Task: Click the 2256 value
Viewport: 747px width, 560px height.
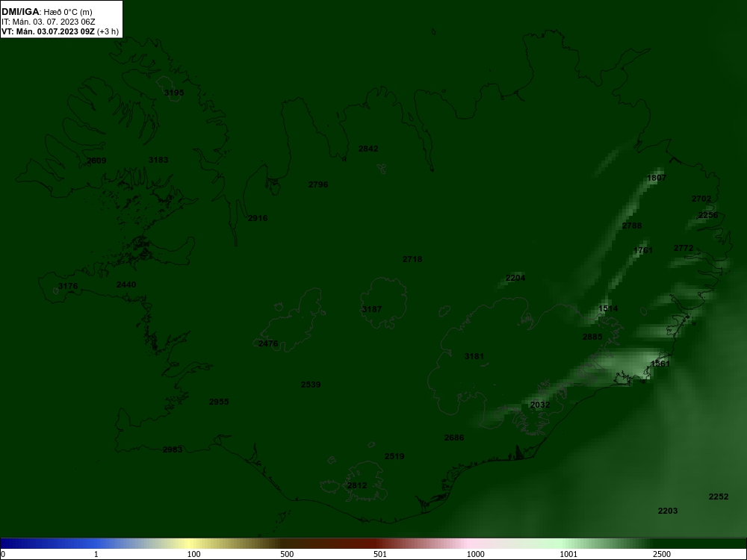Action: 708,215
